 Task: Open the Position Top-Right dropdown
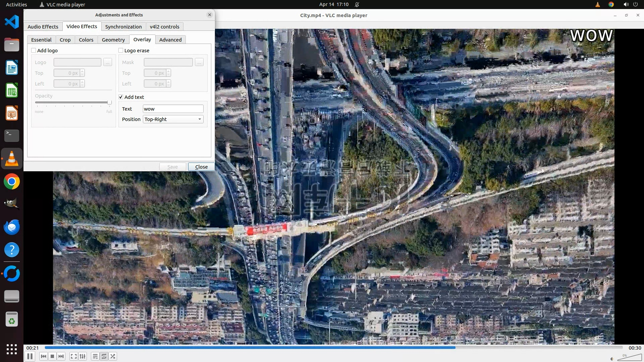coord(173,119)
